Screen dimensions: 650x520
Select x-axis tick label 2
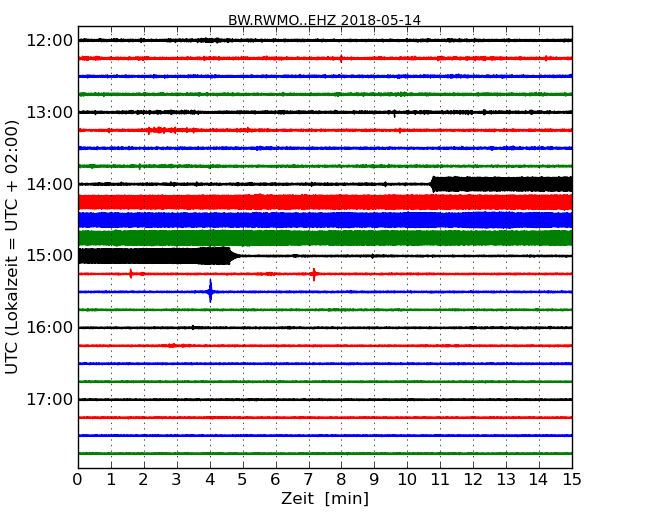tap(143, 480)
